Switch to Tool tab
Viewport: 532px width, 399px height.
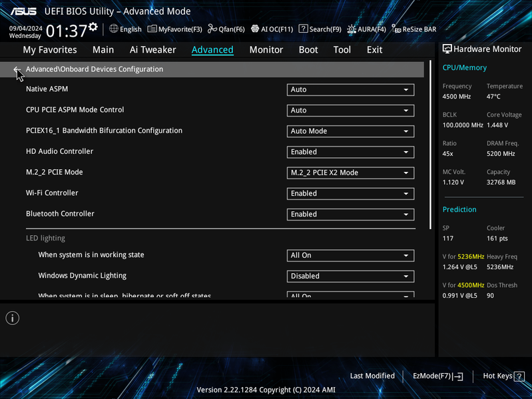point(342,50)
